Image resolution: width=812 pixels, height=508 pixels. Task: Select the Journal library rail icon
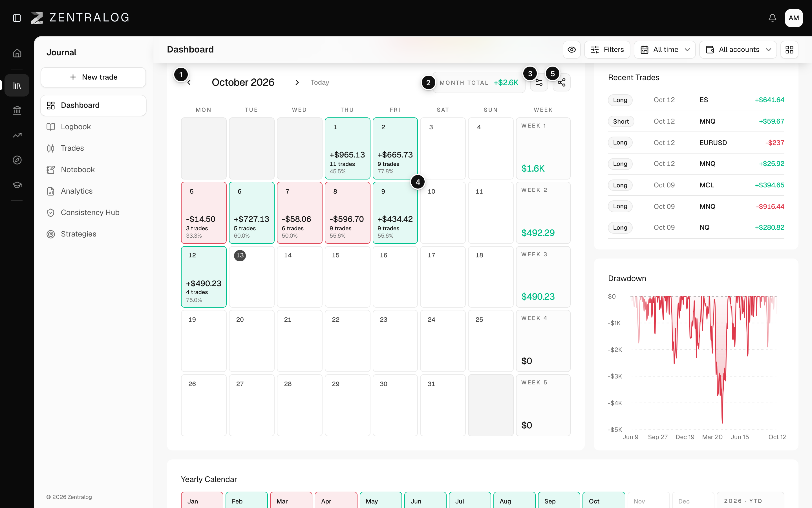[x=17, y=85]
